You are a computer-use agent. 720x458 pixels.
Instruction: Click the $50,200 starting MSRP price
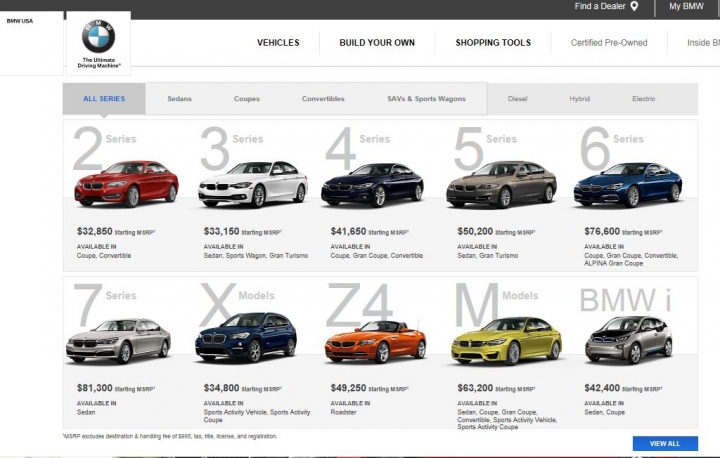pos(496,232)
